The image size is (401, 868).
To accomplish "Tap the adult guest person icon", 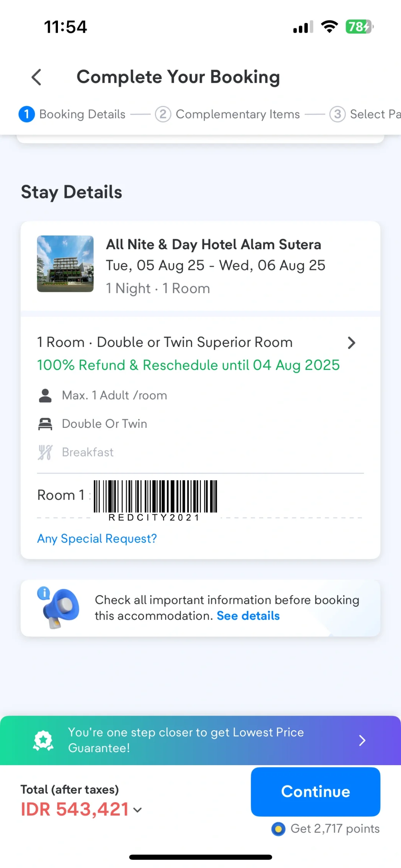I will (45, 396).
